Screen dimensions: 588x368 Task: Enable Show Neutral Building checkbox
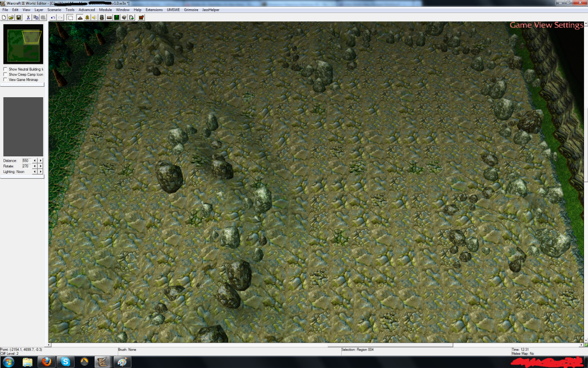5,69
